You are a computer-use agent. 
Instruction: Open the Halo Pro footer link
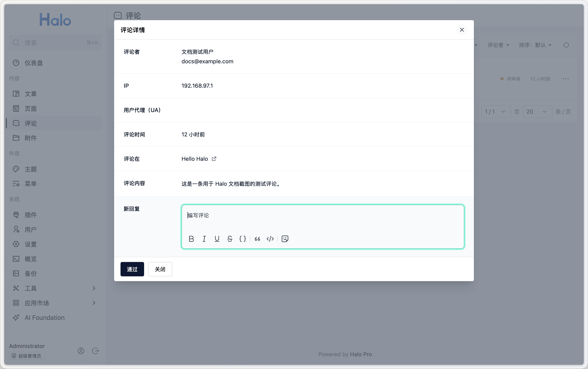coord(361,354)
